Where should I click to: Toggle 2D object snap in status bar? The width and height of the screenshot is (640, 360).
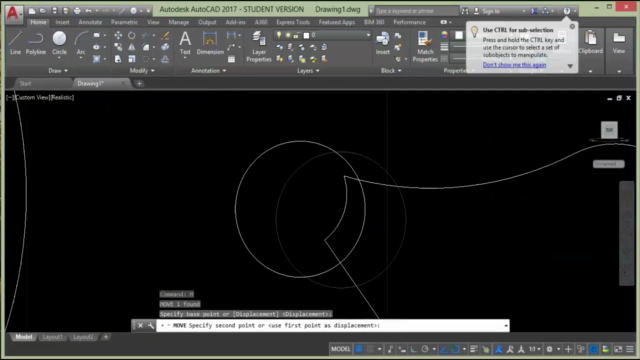pyautogui.click(x=455, y=349)
